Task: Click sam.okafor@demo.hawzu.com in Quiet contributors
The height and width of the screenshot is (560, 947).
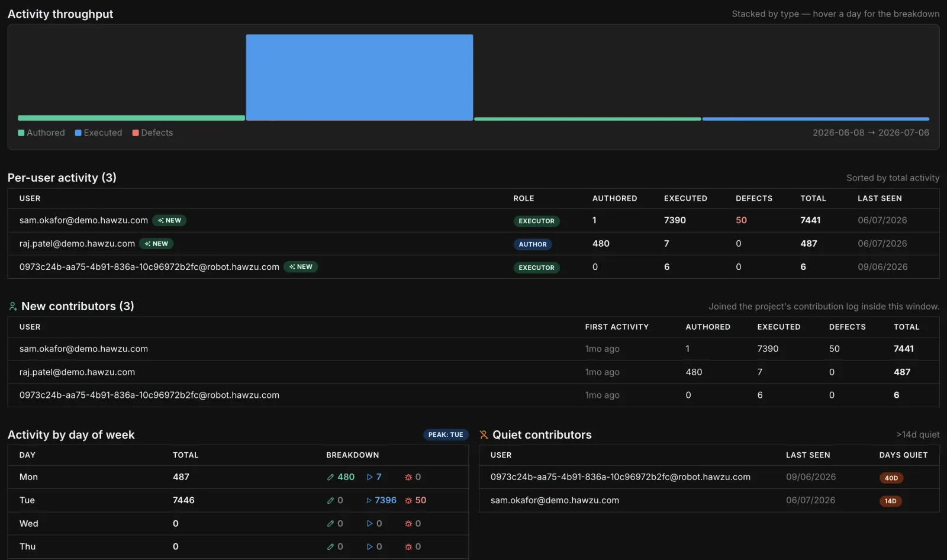Action: point(555,501)
